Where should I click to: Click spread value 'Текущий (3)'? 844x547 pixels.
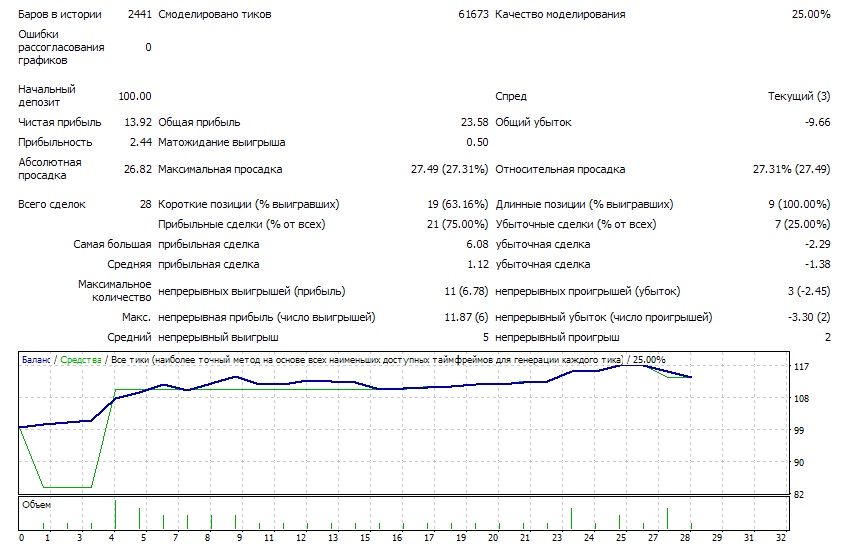click(799, 96)
